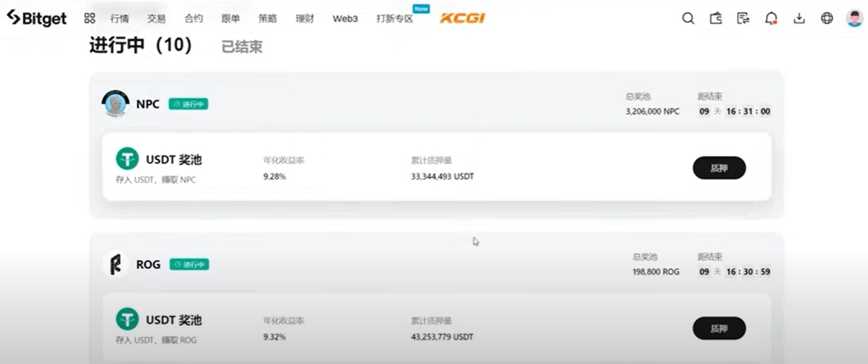868x364 pixels.
Task: Click the NPC token avatar
Action: [x=115, y=104]
